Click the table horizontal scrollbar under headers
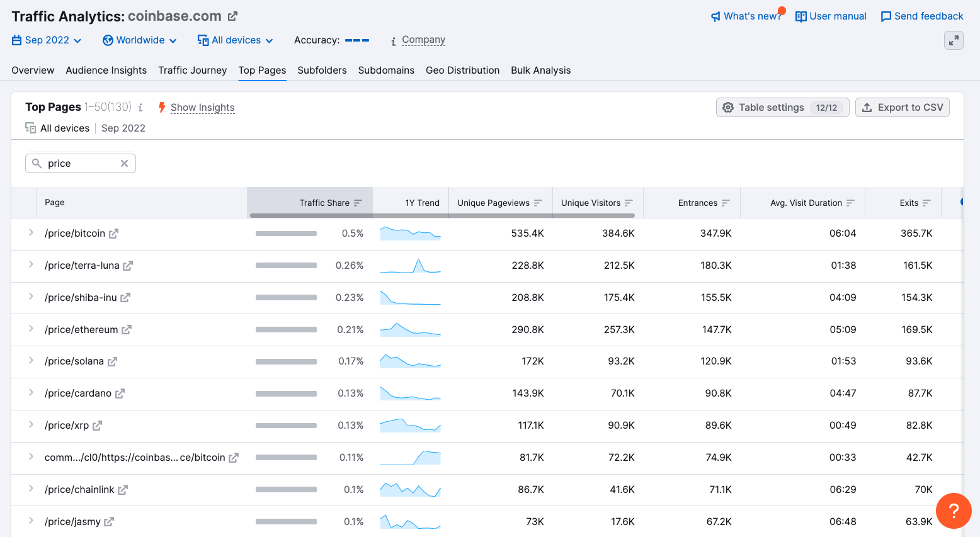The height and width of the screenshot is (537, 980). (x=442, y=215)
